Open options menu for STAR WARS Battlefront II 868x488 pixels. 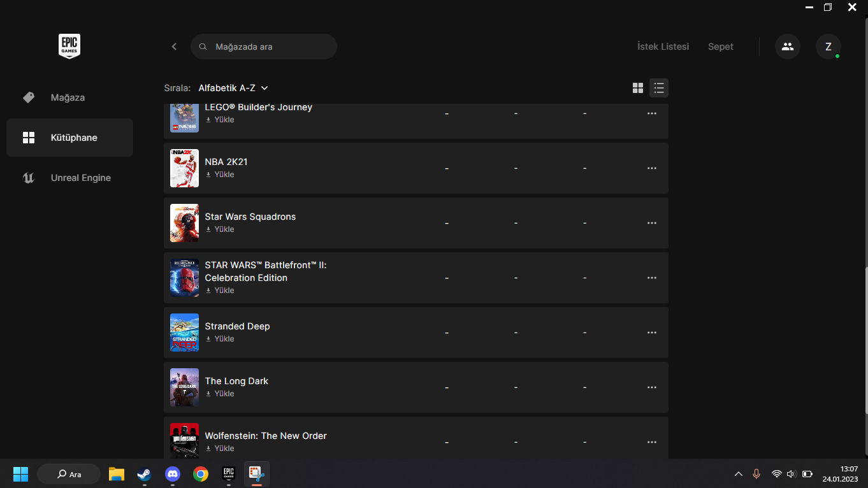[x=651, y=278]
